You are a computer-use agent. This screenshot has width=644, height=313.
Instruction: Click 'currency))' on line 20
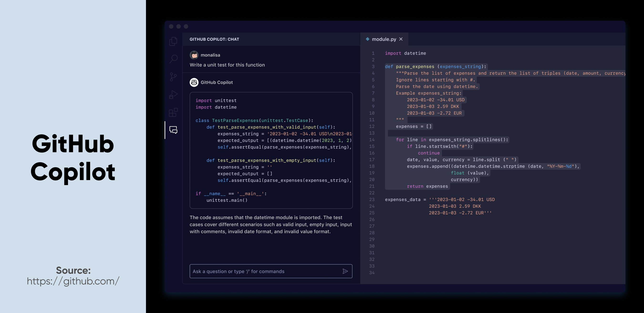(x=464, y=179)
